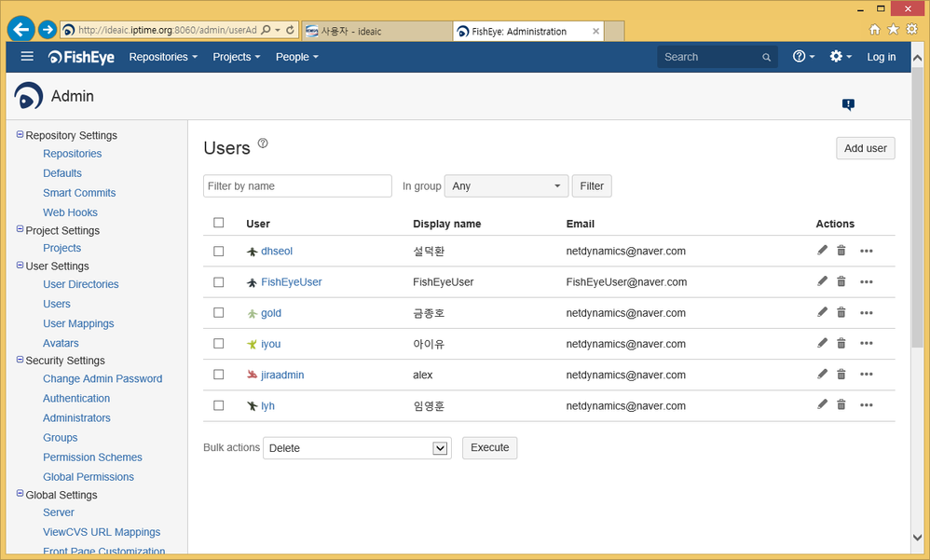Check the select-all checkbox in the table header
Screen dimensions: 930x560
pos(219,223)
